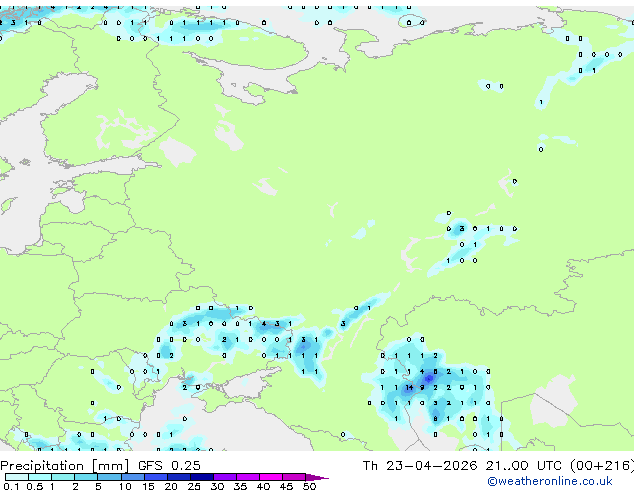Click the legend label '30'
Image resolution: width=634 pixels, height=490 pixels.
(217, 486)
